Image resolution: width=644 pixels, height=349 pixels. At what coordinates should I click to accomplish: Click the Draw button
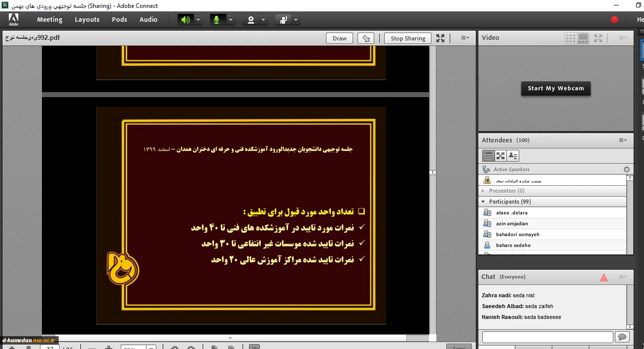[x=339, y=38]
